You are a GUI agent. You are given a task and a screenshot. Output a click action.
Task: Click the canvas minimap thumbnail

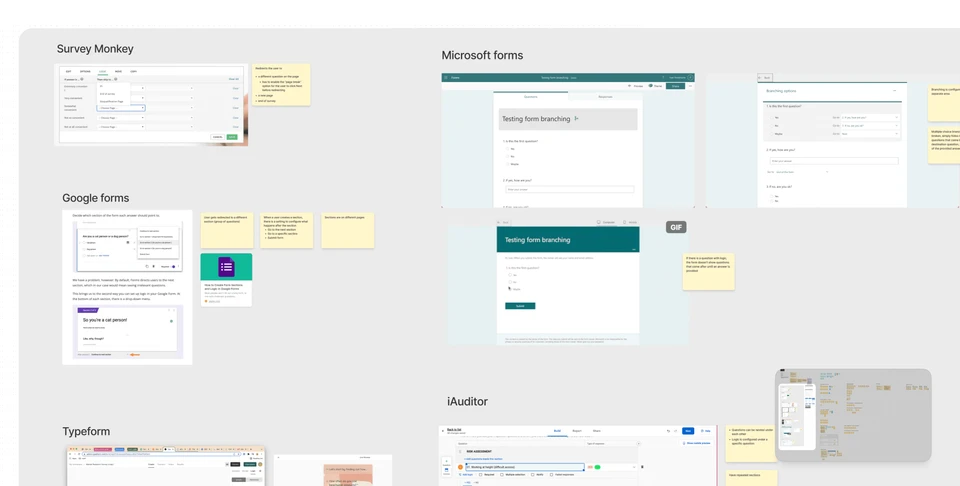tap(853, 415)
